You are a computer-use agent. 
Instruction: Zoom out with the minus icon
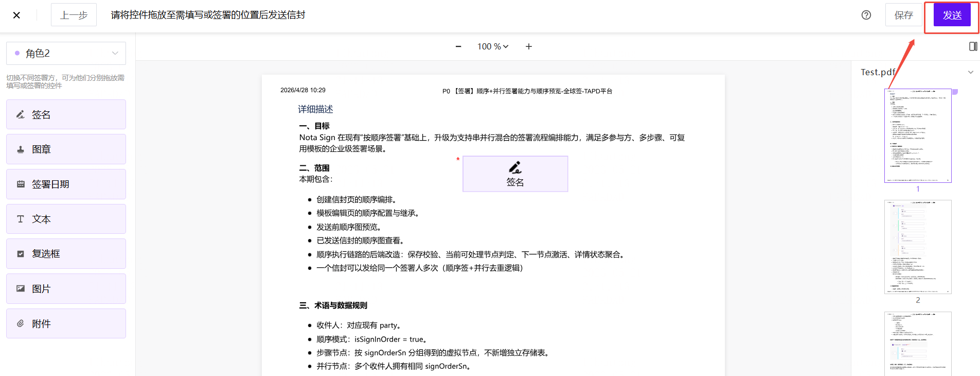pyautogui.click(x=458, y=46)
